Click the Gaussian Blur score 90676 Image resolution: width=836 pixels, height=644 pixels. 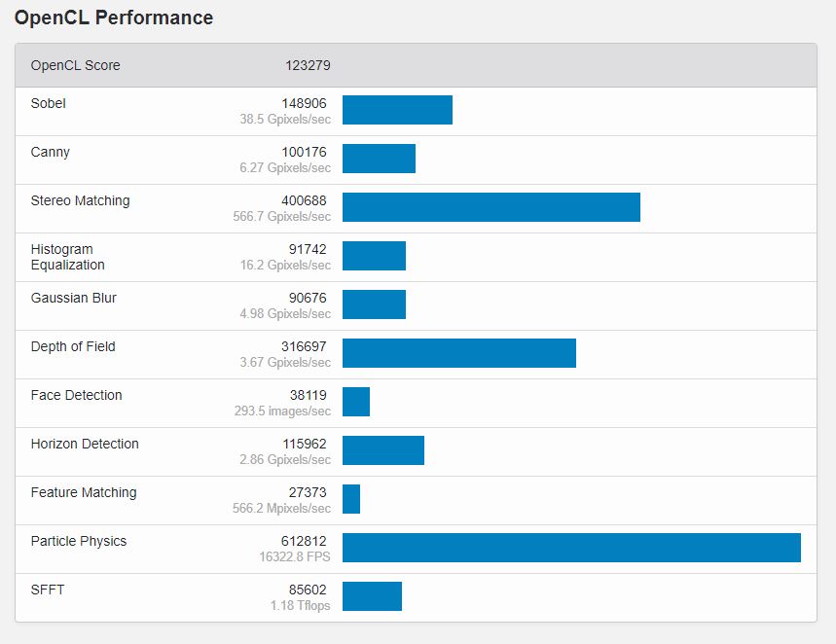pyautogui.click(x=304, y=298)
